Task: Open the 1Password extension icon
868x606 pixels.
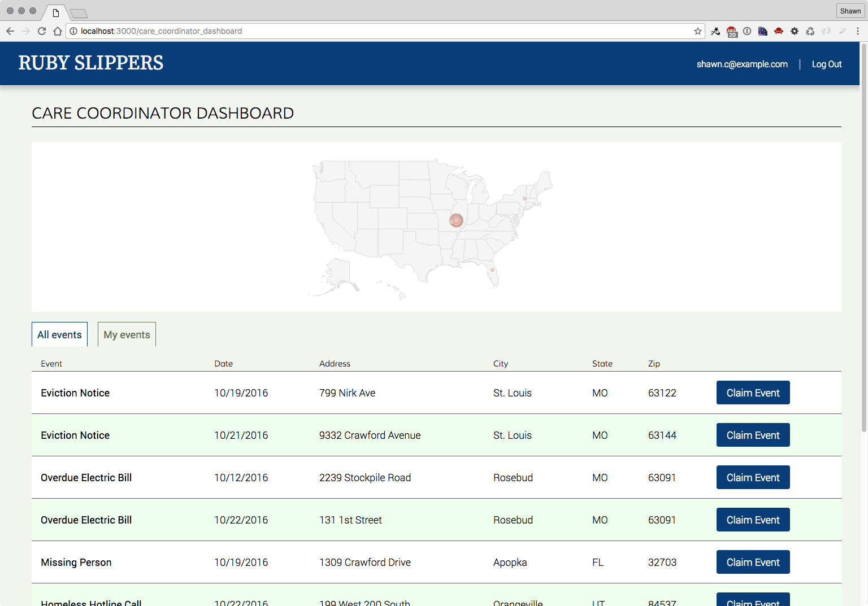Action: click(x=747, y=31)
